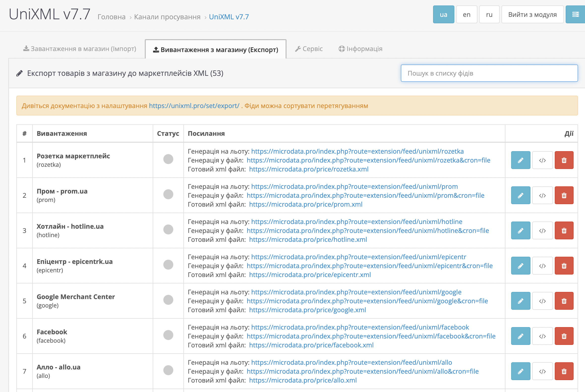585x392 pixels.
Task: Open hotline cron=file generation link
Action: 368,230
